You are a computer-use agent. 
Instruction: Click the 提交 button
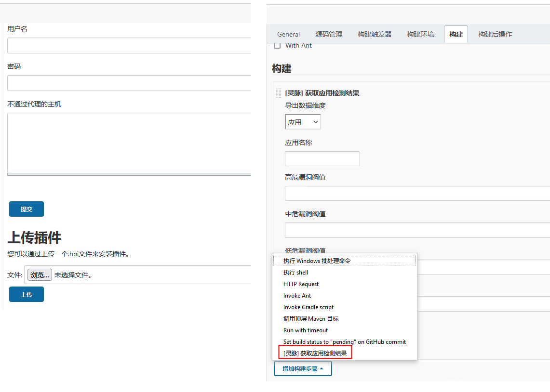point(27,209)
